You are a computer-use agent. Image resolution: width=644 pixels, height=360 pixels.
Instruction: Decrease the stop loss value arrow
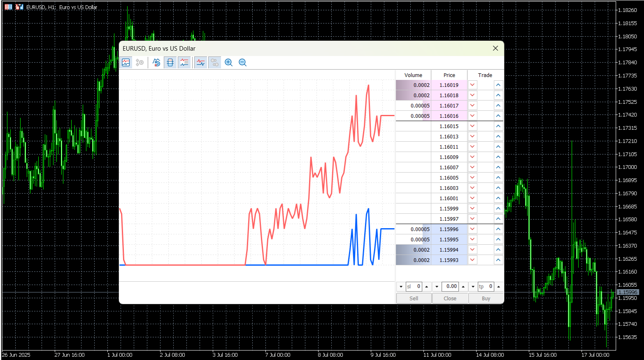401,287
